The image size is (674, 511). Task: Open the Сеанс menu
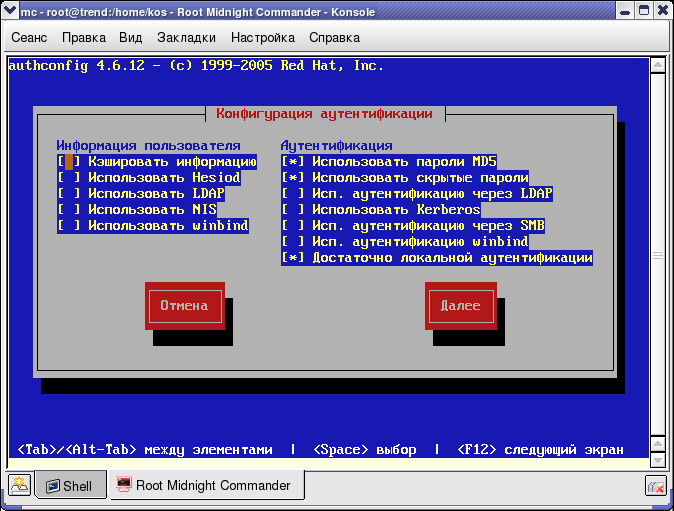(x=29, y=38)
